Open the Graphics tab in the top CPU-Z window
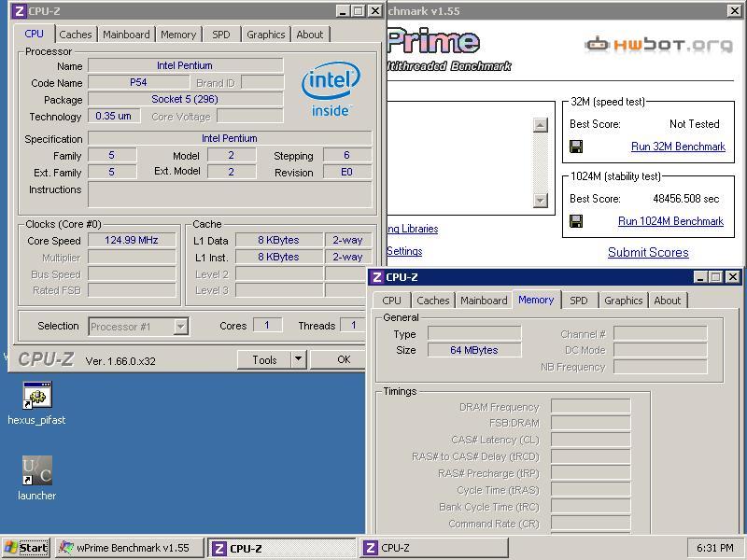 [265, 35]
